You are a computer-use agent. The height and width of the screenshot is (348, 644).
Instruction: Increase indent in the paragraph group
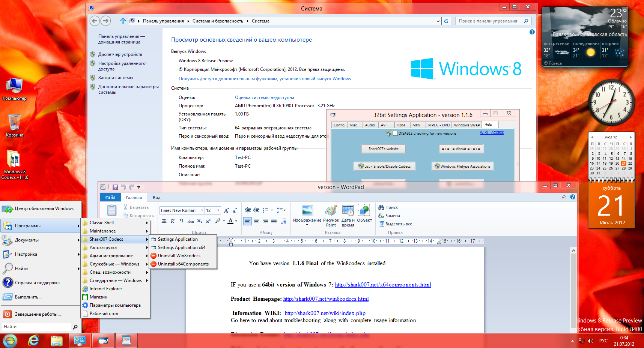tap(256, 210)
